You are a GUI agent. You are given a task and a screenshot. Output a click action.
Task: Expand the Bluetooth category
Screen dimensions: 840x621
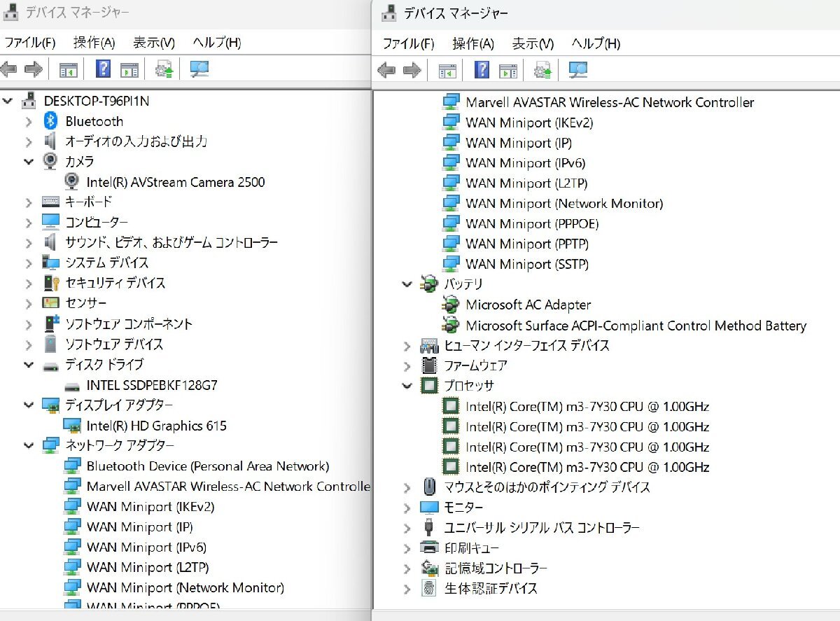29,121
